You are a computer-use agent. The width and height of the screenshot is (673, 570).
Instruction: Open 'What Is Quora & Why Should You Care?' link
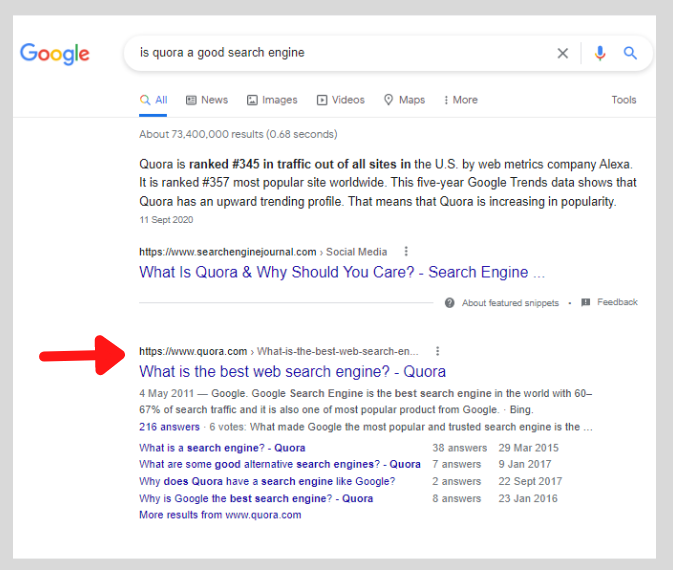342,272
